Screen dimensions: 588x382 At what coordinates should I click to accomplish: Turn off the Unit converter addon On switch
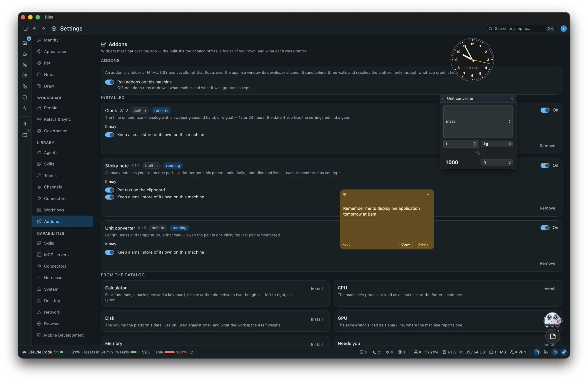pyautogui.click(x=545, y=228)
